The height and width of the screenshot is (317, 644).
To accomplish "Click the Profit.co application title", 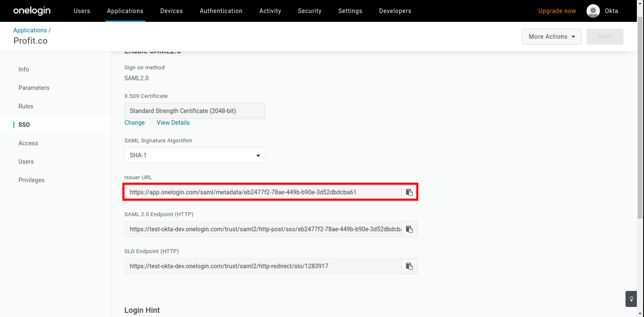I will point(30,41).
